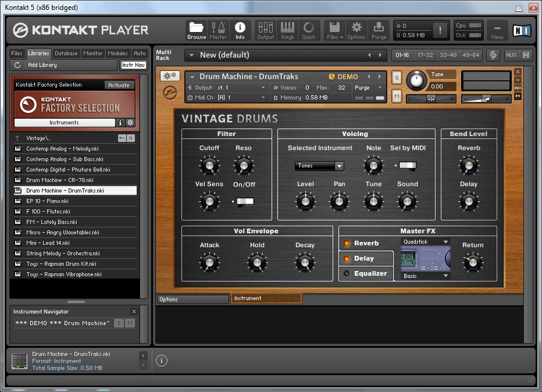Select EP 10 - Piano.nki in the list
The height and width of the screenshot is (392, 542).
point(76,201)
